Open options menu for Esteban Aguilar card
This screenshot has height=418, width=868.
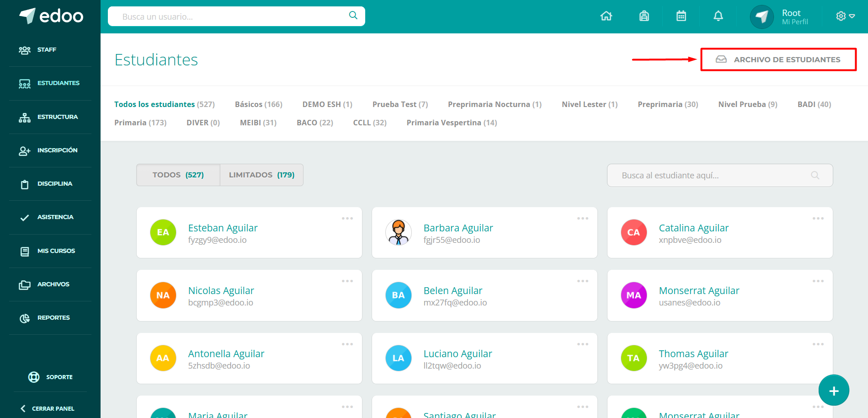347,218
